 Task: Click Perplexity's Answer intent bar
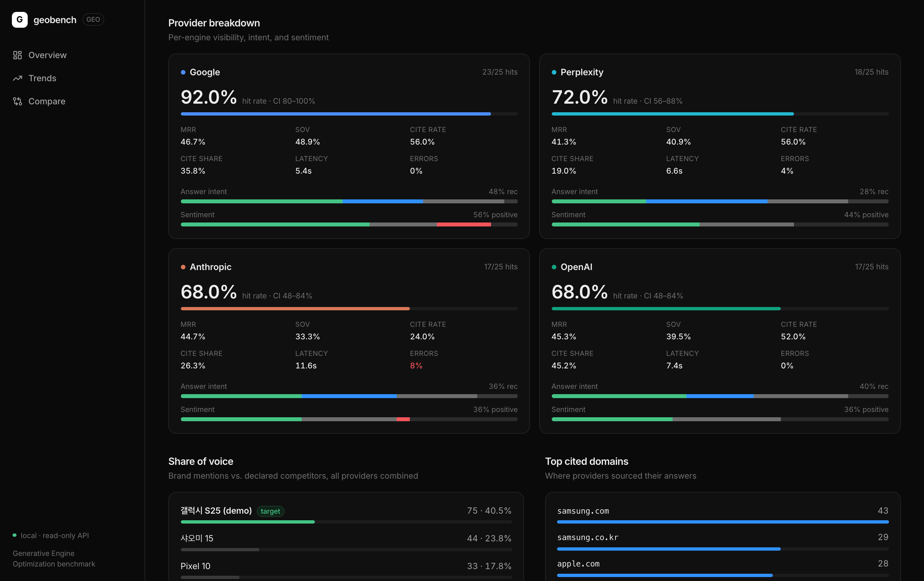pos(720,201)
